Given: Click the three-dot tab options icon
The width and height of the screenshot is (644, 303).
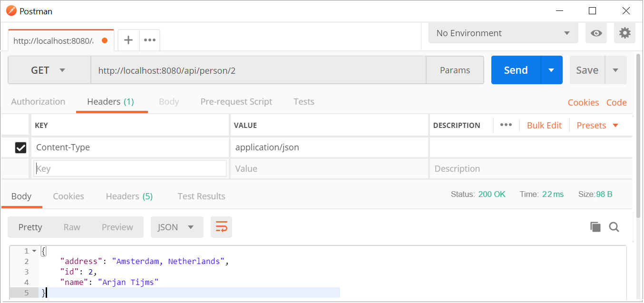Looking at the screenshot, I should click(150, 40).
